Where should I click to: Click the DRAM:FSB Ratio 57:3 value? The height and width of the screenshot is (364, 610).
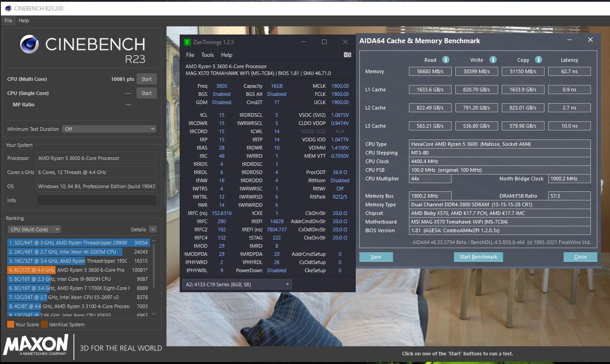click(x=569, y=196)
